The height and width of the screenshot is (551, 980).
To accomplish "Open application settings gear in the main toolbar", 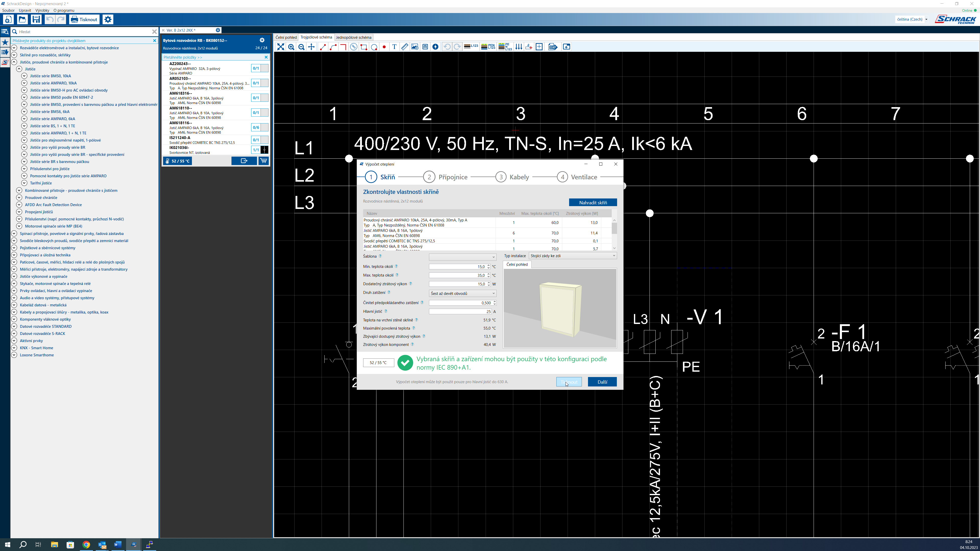I will click(x=108, y=19).
